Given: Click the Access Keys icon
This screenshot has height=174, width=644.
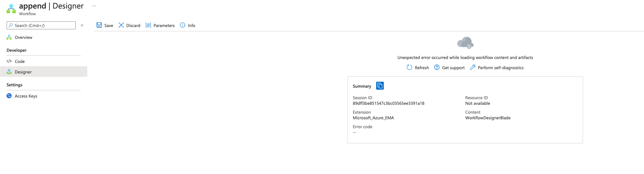Looking at the screenshot, I should (x=9, y=96).
